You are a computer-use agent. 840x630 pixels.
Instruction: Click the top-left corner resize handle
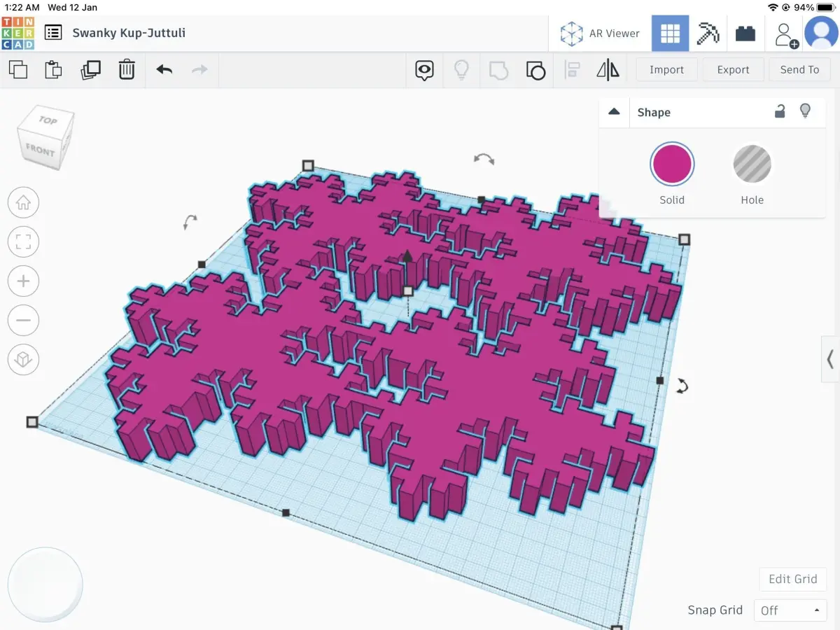[308, 166]
